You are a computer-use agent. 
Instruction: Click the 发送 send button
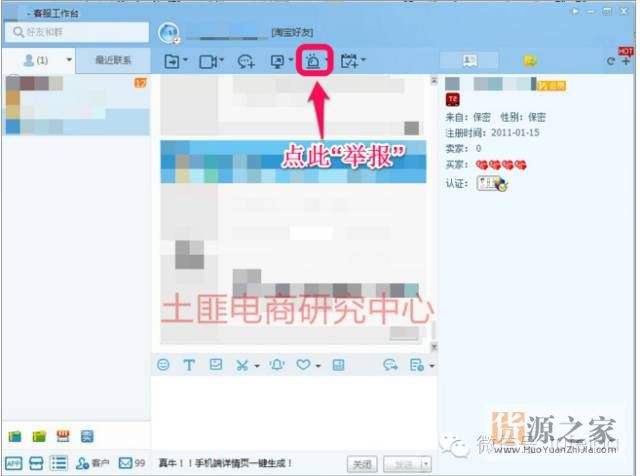403,464
